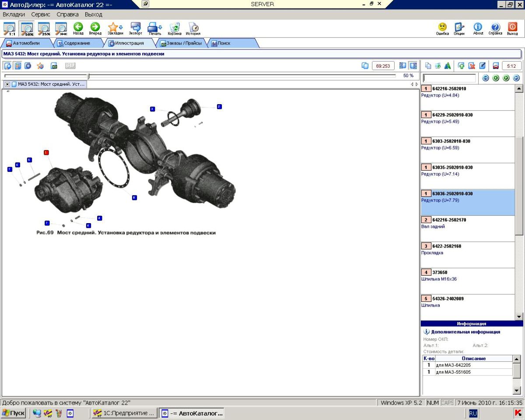Click the document tabs left scroll arrow

pyautogui.click(x=412, y=84)
